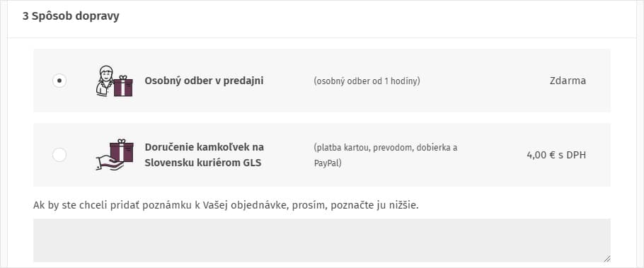Select the Osobný odber v predajni radio button
644x268 pixels.
(59, 81)
